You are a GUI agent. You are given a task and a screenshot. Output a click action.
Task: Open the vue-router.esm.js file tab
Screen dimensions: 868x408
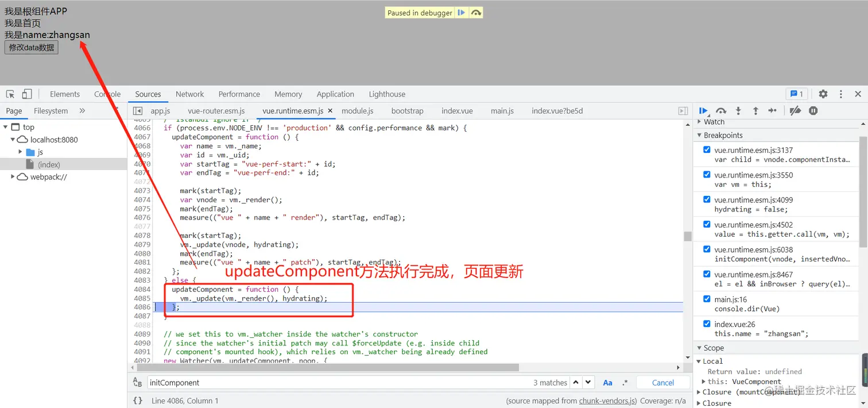click(x=216, y=111)
